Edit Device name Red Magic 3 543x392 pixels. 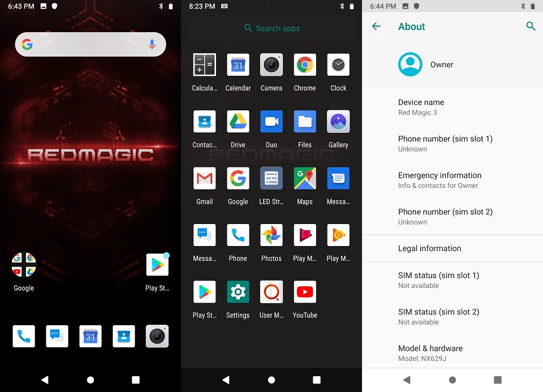[453, 107]
